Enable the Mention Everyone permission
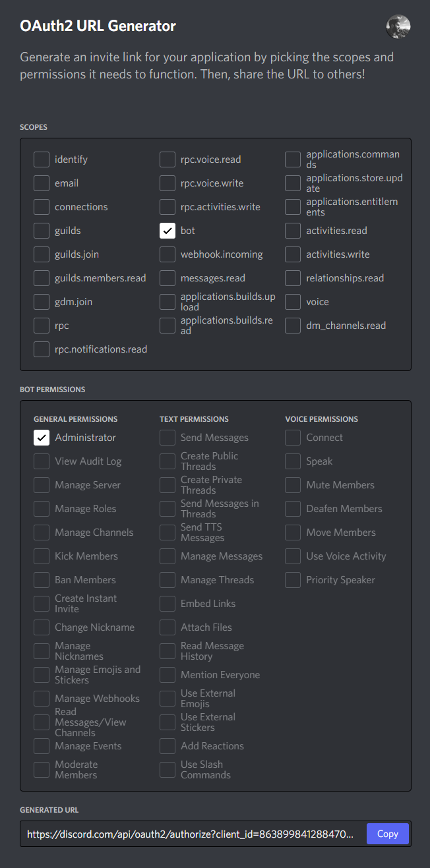Image resolution: width=430 pixels, height=868 pixels. [x=167, y=674]
